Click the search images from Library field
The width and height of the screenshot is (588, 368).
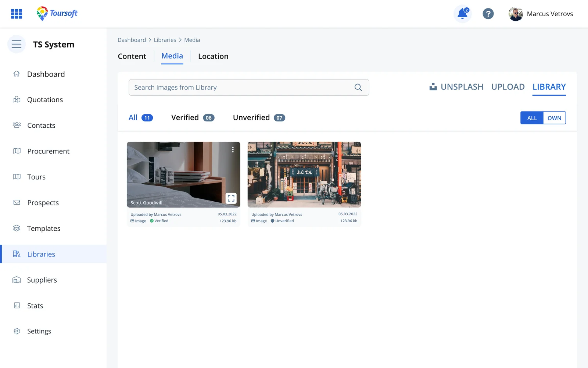click(249, 88)
